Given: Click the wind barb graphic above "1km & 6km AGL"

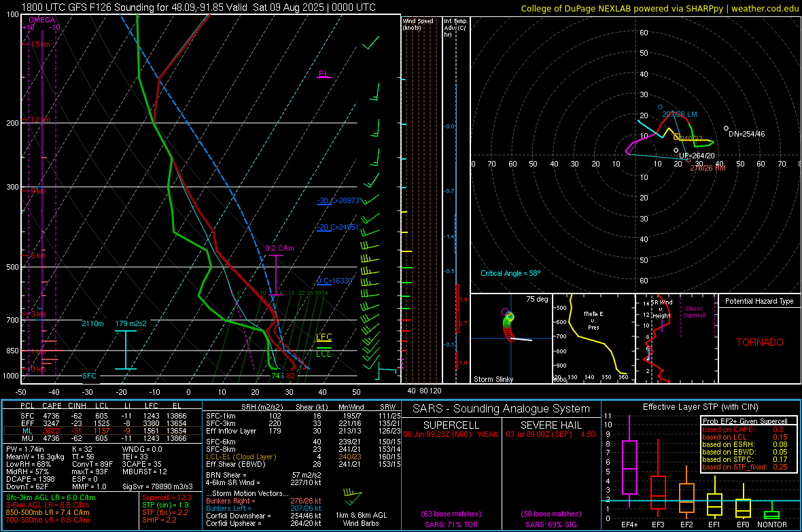Looking at the screenshot, I should coord(353,496).
